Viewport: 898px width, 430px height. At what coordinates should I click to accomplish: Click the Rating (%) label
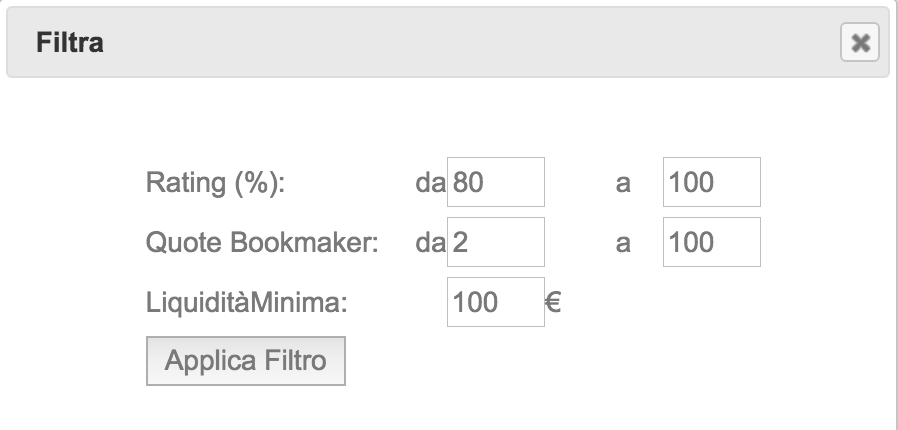point(216,184)
